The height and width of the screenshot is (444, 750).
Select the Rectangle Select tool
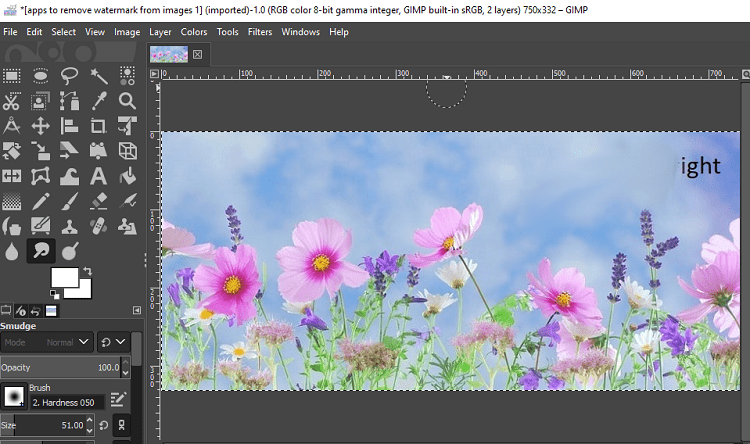pos(11,76)
